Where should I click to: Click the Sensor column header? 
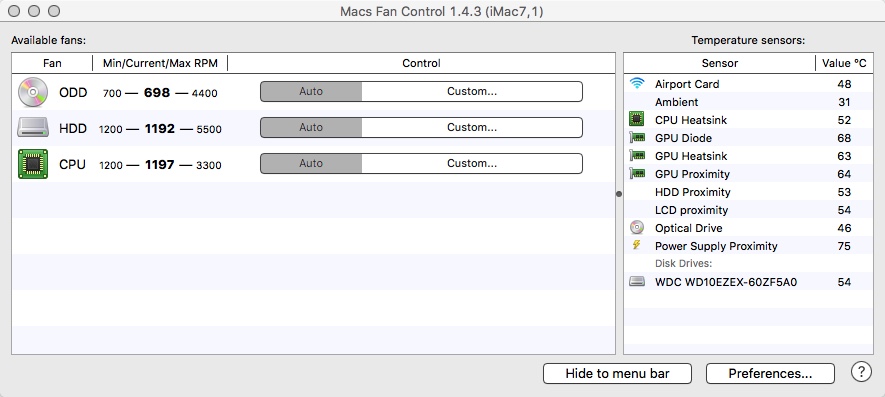point(720,63)
